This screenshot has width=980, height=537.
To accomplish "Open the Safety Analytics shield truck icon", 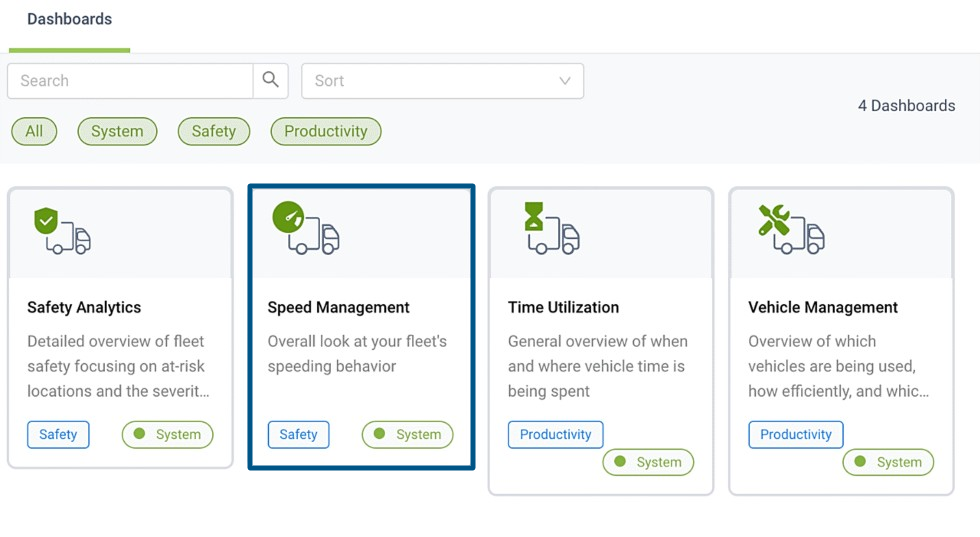I will (62, 231).
